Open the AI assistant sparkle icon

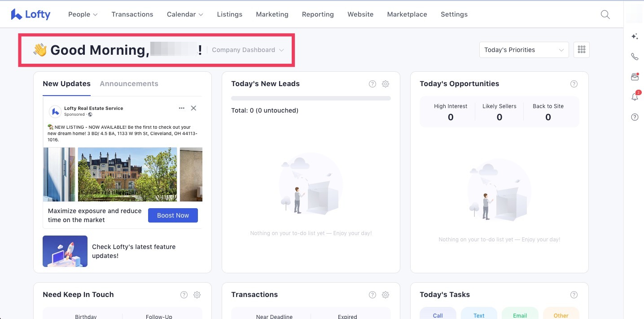pos(635,37)
